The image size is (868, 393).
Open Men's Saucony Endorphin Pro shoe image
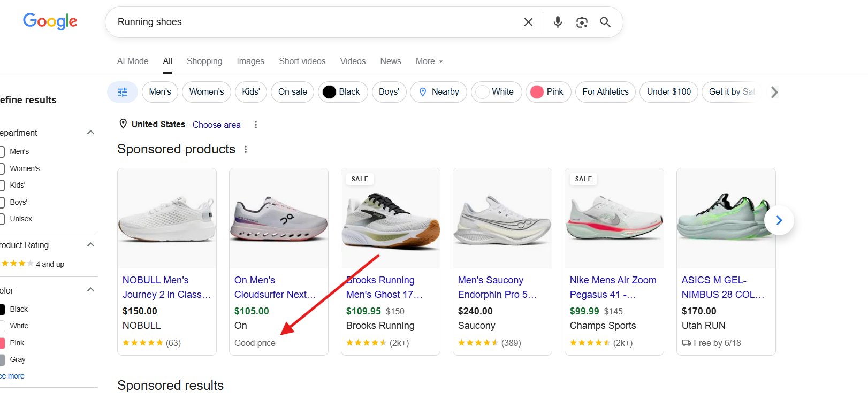(502, 218)
